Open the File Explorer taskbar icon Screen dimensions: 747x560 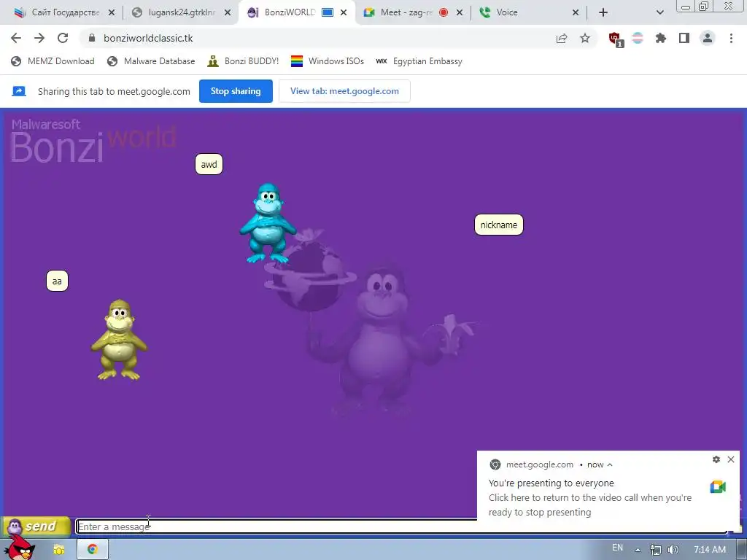[x=59, y=550]
